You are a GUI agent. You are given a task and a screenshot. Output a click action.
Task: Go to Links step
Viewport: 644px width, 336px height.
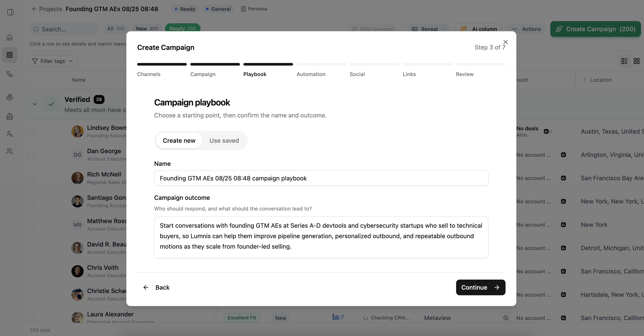[409, 74]
